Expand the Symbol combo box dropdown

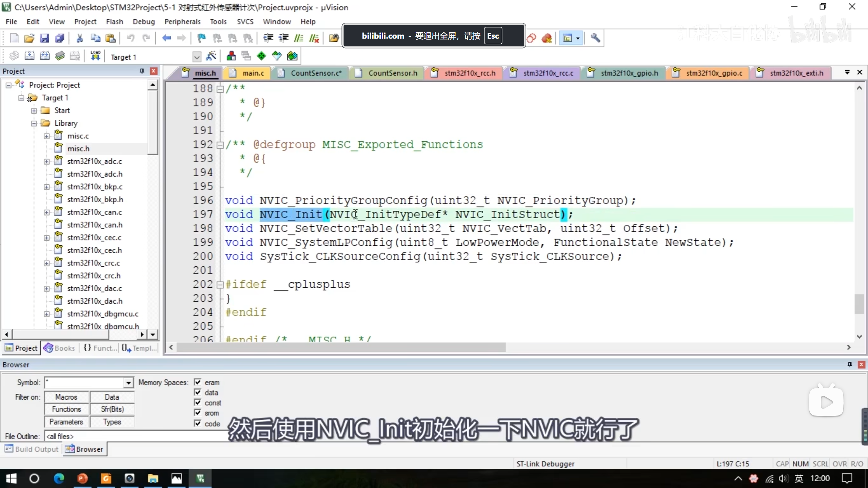128,383
